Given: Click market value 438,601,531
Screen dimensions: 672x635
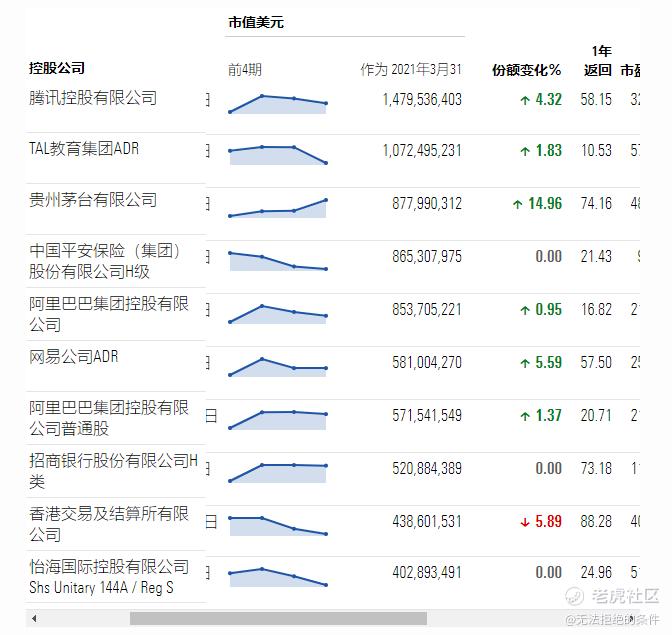Looking at the screenshot, I should pyautogui.click(x=427, y=521).
